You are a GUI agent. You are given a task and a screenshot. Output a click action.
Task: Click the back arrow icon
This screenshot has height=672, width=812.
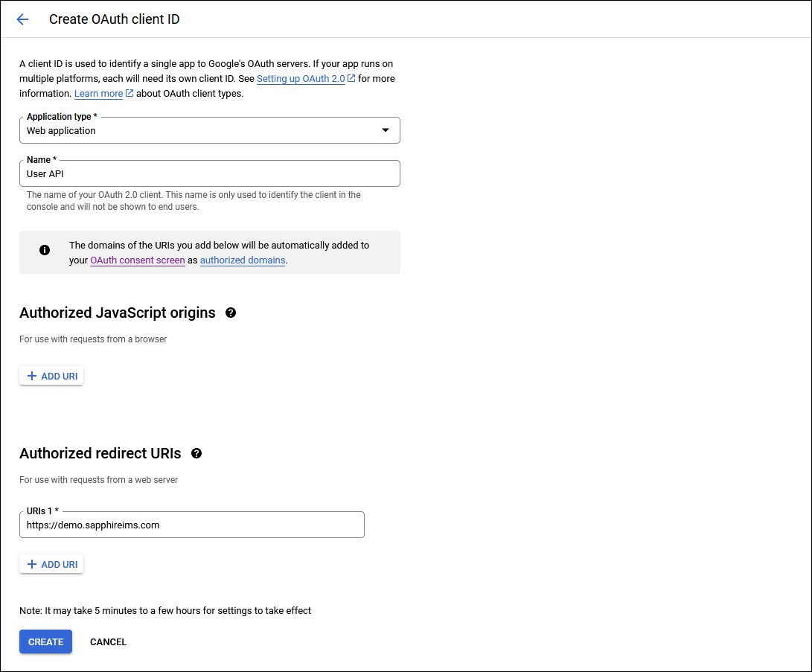[22, 19]
